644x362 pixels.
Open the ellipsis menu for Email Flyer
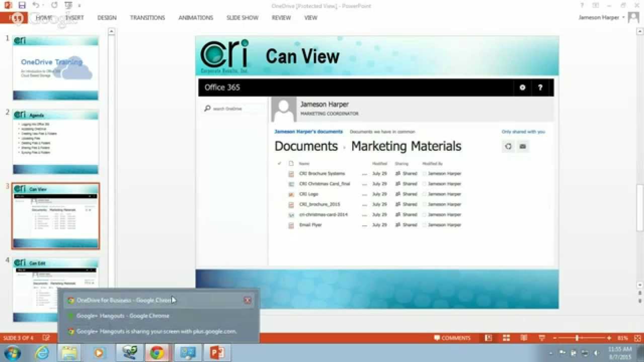pyautogui.click(x=364, y=225)
